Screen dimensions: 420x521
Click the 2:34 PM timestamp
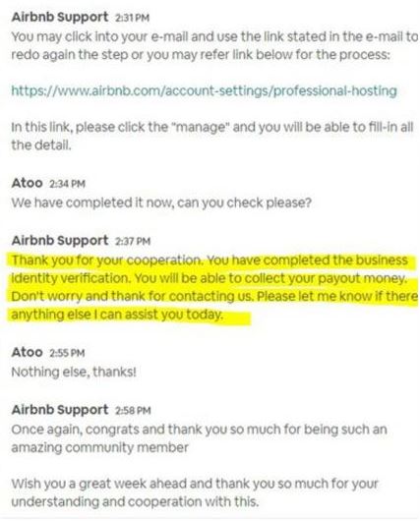[67, 184]
